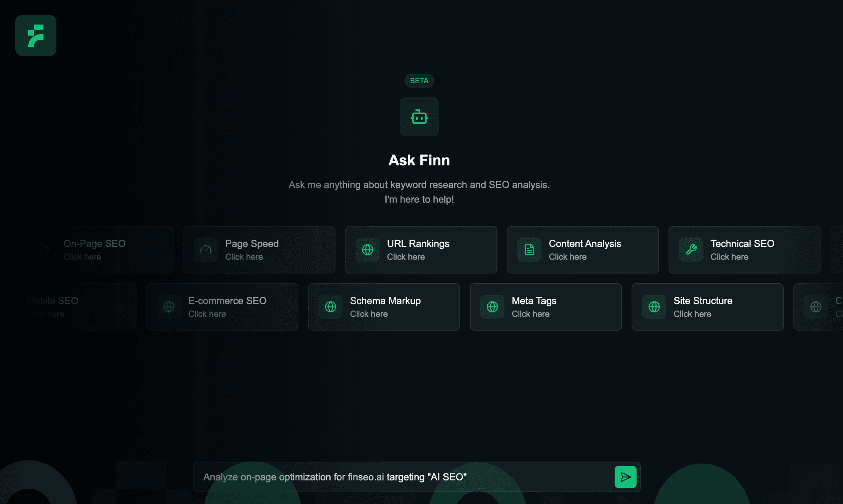Click the document icon on Content Analysis
This screenshot has width=843, height=504.
tap(529, 250)
